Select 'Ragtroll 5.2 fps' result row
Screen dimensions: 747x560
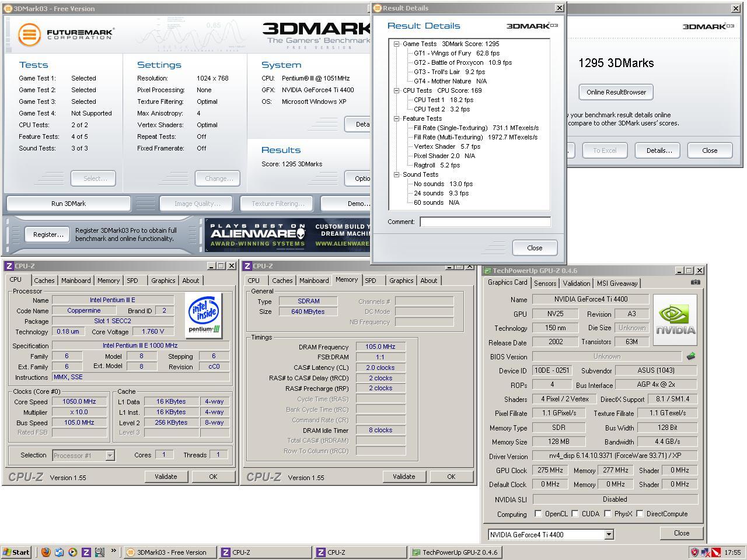pyautogui.click(x=437, y=165)
